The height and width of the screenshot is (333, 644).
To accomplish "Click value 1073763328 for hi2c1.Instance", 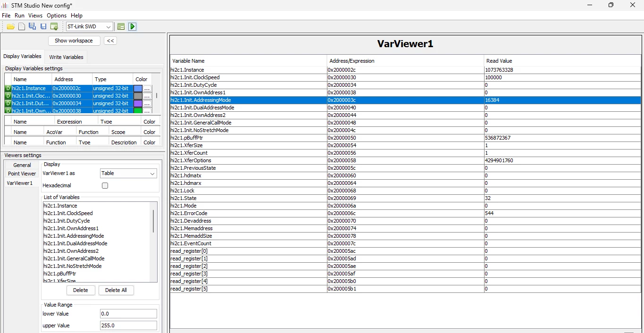I will pyautogui.click(x=499, y=70).
